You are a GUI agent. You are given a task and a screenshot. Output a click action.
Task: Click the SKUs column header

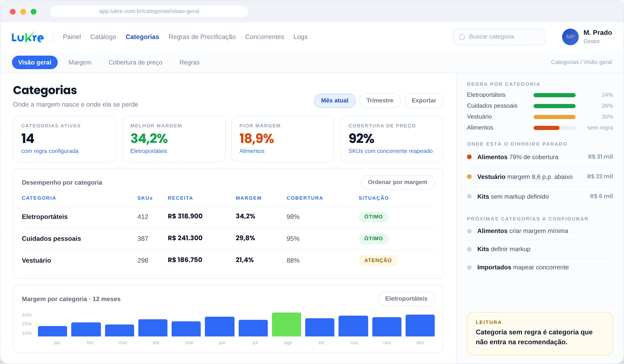click(x=145, y=198)
